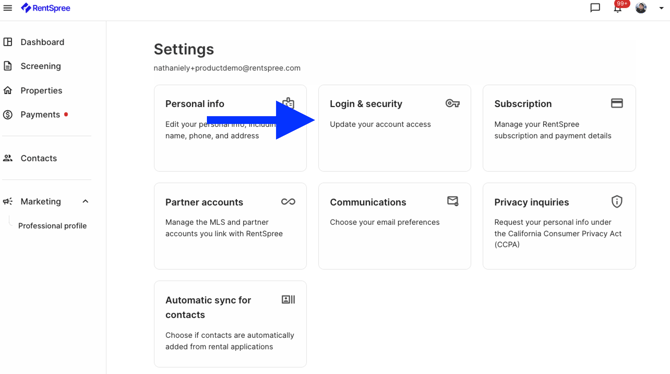This screenshot has width=670, height=374.
Task: Go to Properties in sidebar
Action: pos(41,90)
